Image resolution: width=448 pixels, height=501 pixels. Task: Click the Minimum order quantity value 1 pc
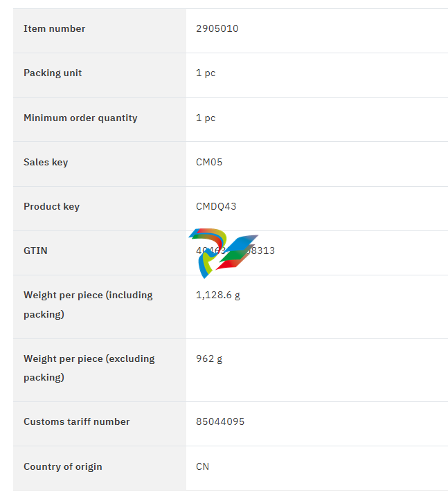tap(206, 118)
